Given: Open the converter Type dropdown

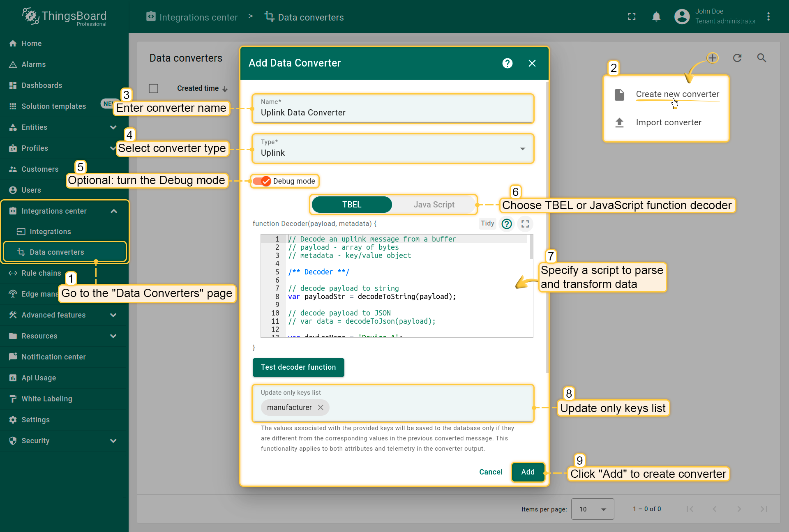Looking at the screenshot, I should (393, 149).
